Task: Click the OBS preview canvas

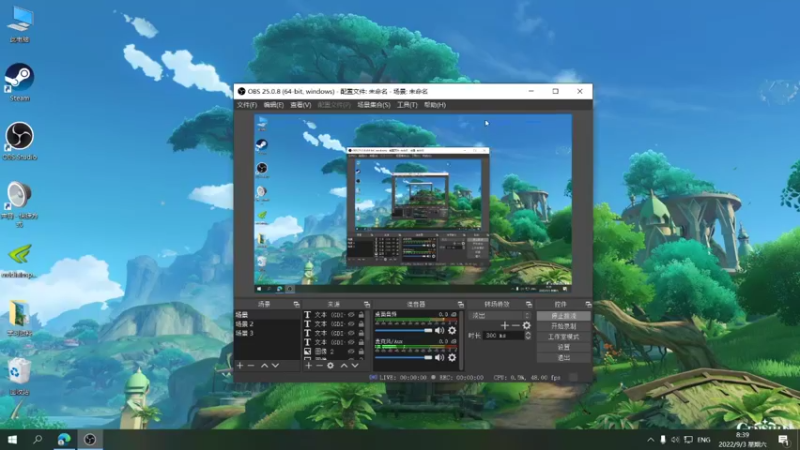Action: point(413,204)
